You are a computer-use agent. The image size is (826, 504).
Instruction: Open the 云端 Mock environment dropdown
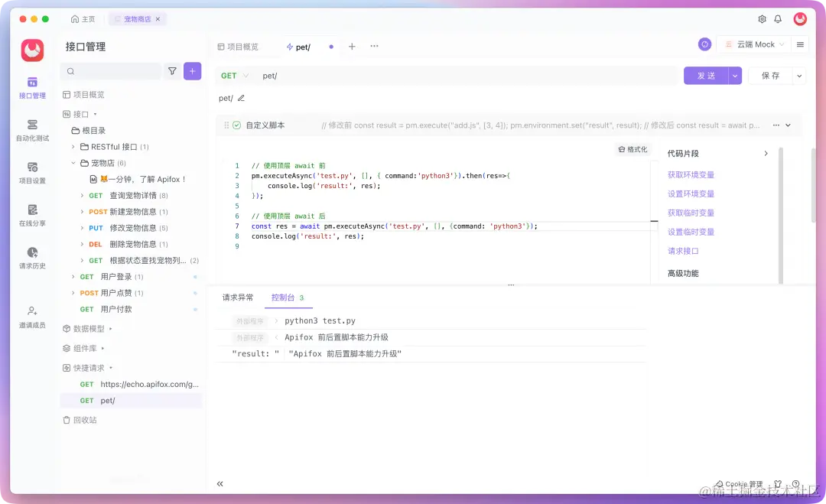click(x=756, y=45)
